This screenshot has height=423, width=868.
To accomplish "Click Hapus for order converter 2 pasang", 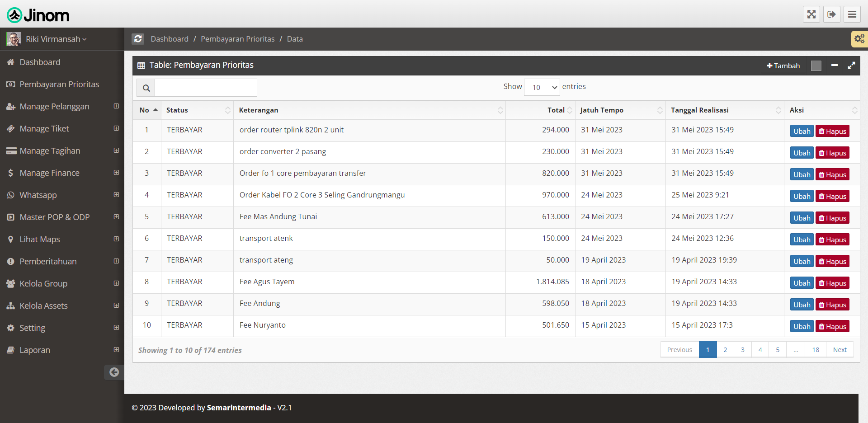I will (x=832, y=153).
